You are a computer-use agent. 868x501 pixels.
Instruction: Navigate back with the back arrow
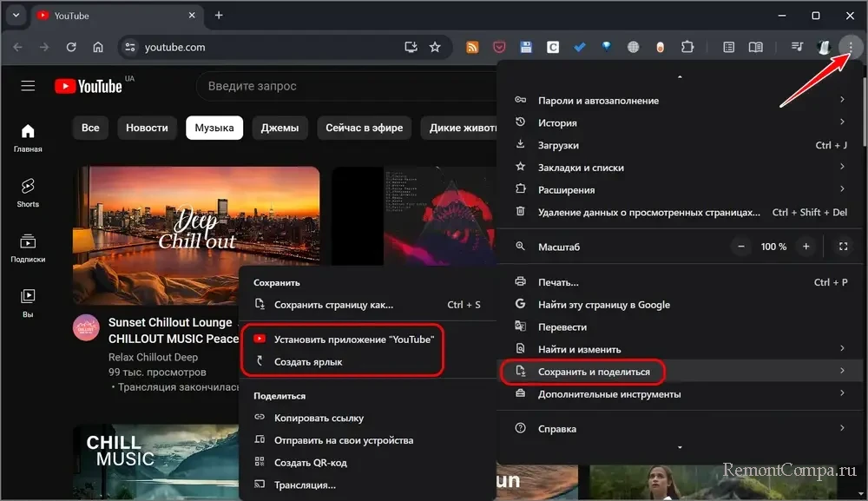tap(17, 47)
